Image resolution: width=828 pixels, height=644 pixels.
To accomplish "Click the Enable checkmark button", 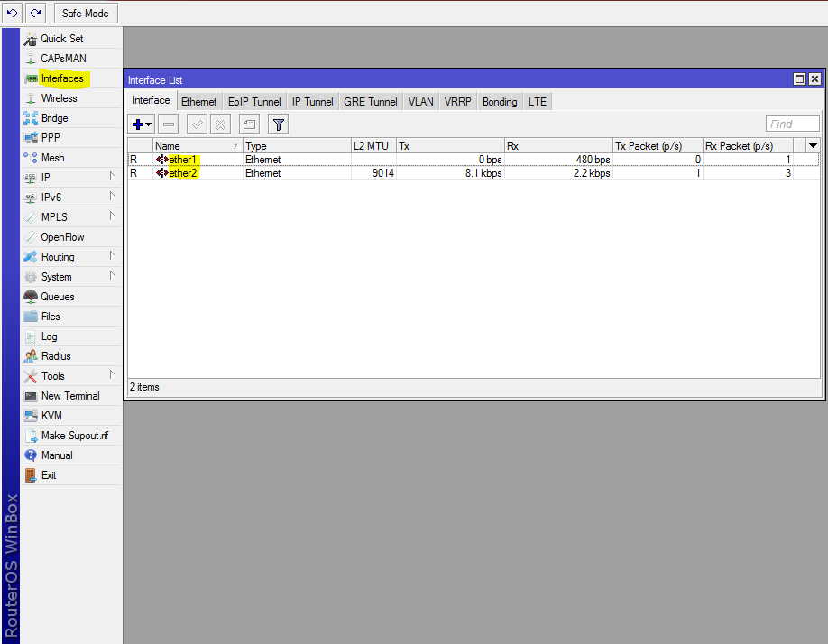I will (197, 124).
